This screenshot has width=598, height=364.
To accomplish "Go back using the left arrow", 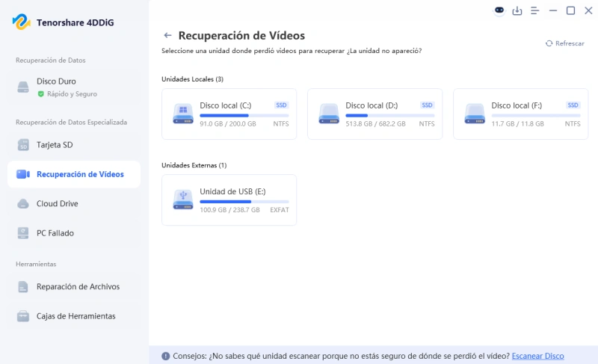I will [x=167, y=35].
